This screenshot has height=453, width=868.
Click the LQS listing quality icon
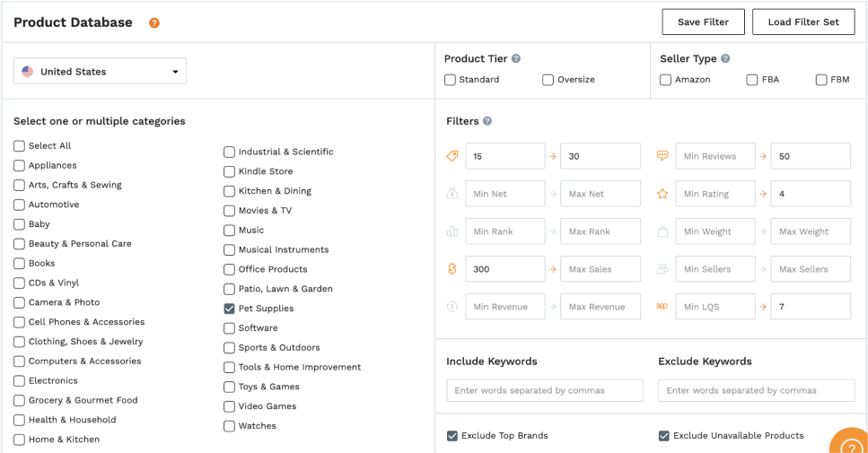tap(662, 307)
